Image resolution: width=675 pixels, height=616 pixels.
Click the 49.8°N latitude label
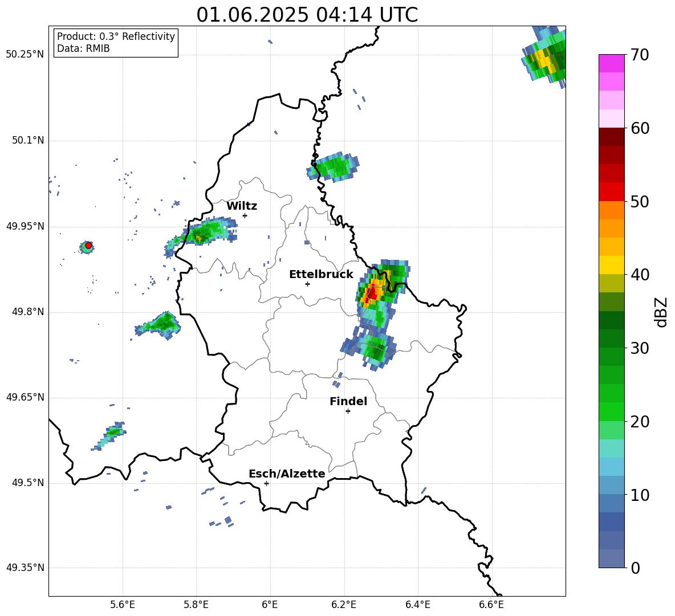coord(29,312)
